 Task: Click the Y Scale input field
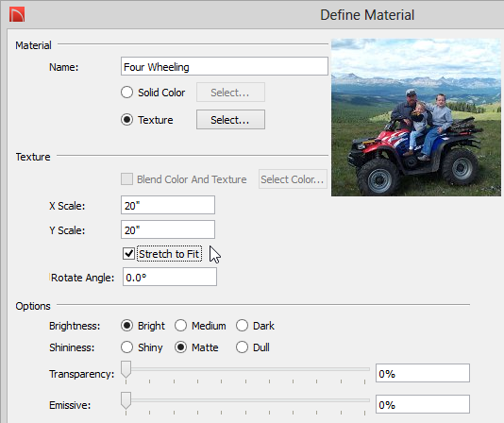pos(168,229)
